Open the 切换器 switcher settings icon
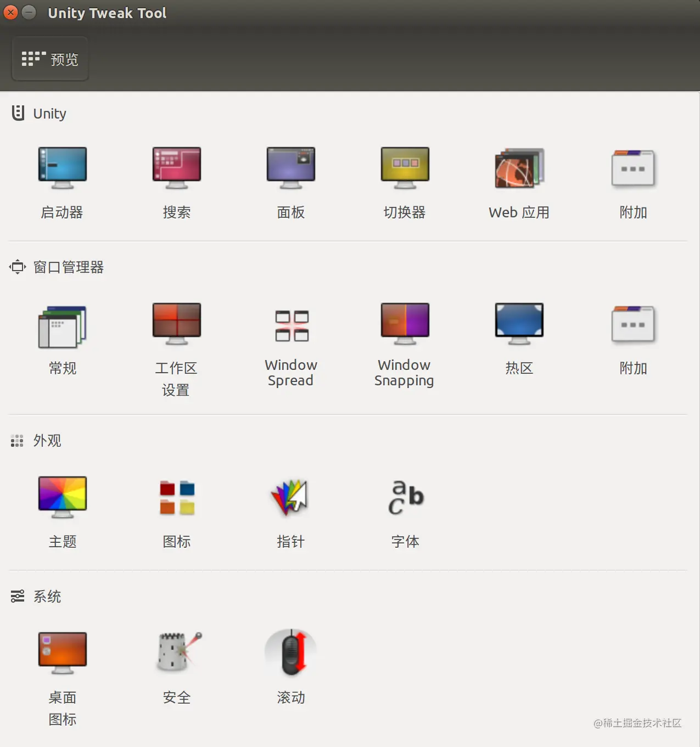The width and height of the screenshot is (700, 747). 405,168
